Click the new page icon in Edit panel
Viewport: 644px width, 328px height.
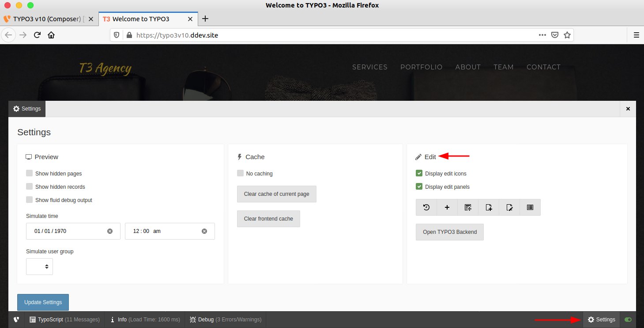pos(488,207)
